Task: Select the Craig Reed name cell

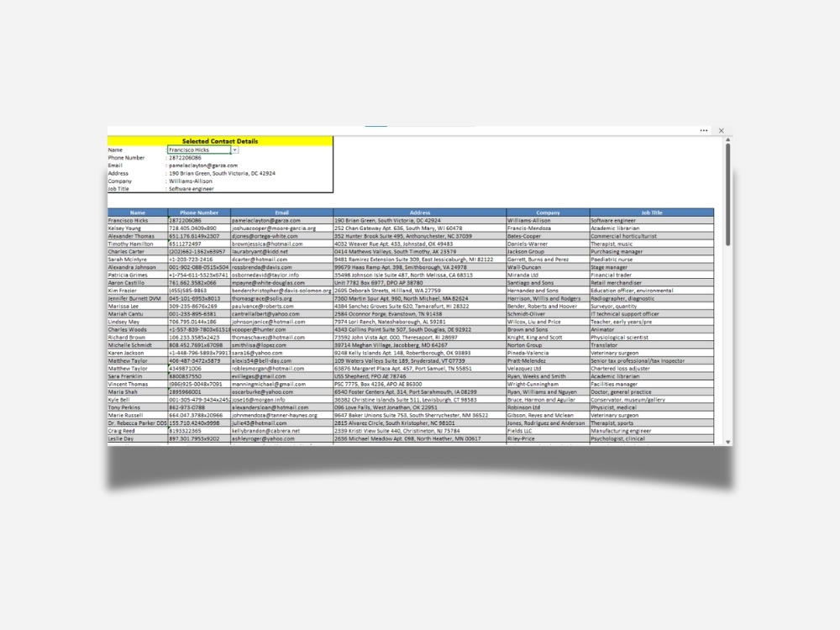Action: (x=138, y=431)
